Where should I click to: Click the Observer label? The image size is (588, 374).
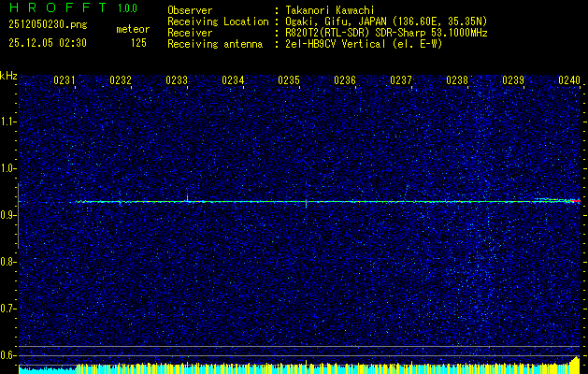(190, 10)
